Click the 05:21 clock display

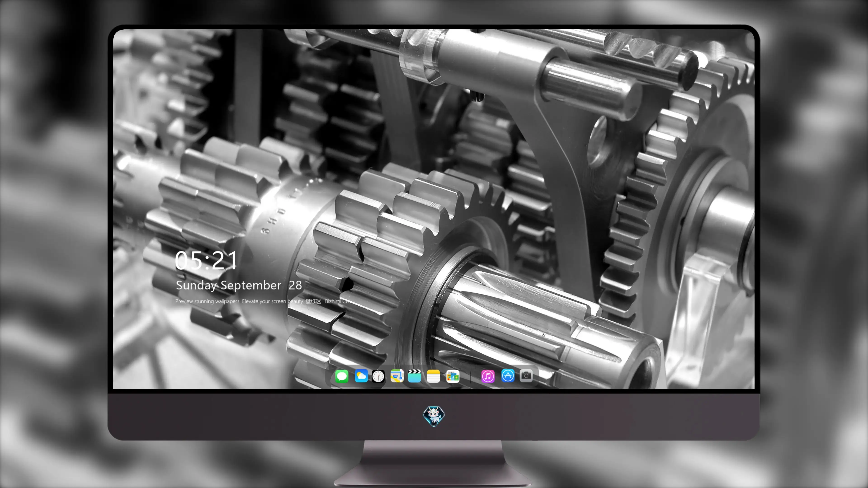206,260
